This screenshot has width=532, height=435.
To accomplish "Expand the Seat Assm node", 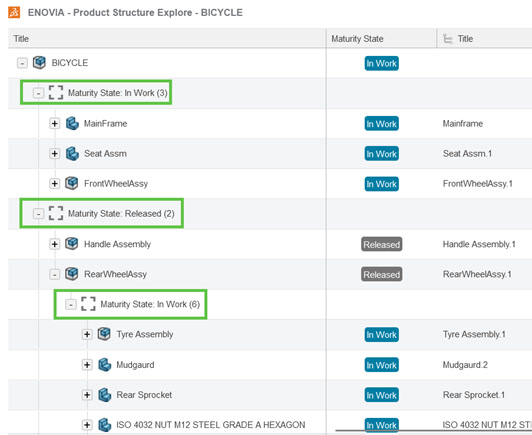I will point(55,153).
